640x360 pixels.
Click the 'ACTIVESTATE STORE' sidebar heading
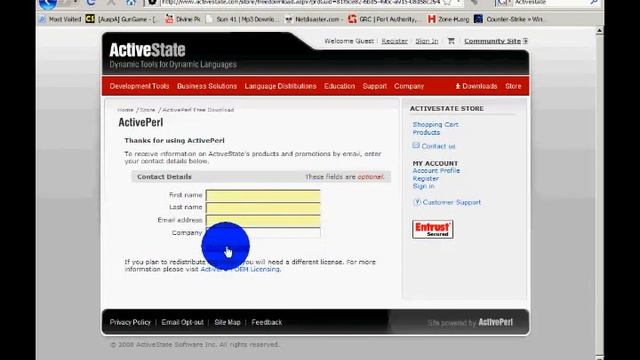[447, 109]
